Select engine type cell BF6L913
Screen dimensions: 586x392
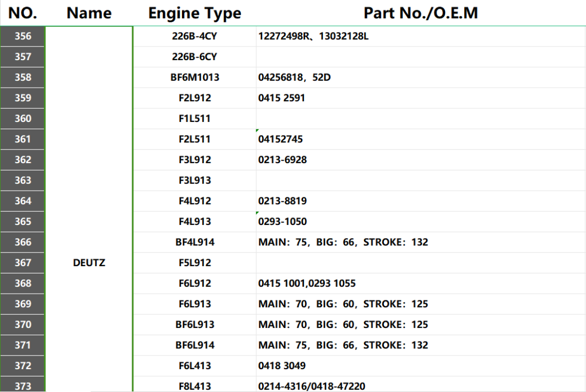tap(195, 324)
